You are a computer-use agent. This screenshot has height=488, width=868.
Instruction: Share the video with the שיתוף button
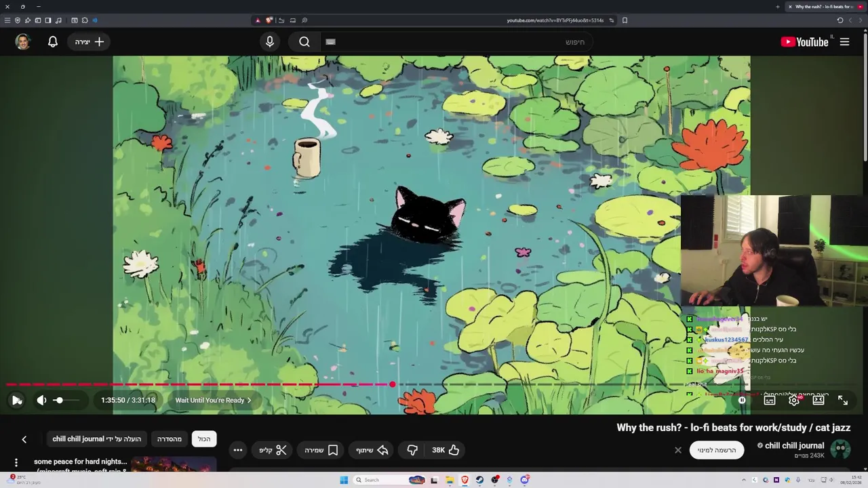pos(372,450)
